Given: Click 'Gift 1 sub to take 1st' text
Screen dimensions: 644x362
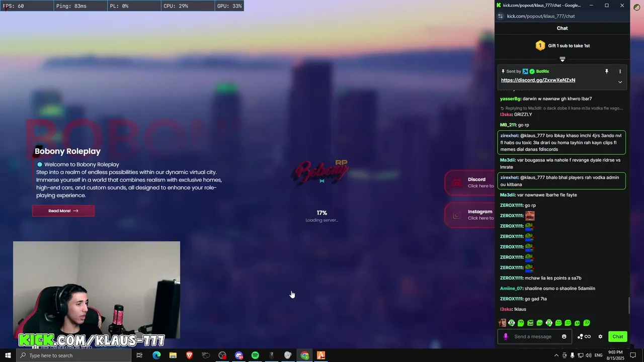Looking at the screenshot, I should 569,46.
